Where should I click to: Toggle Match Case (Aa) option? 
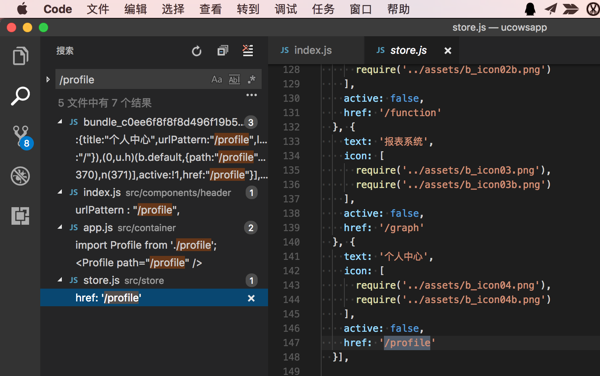tap(217, 80)
